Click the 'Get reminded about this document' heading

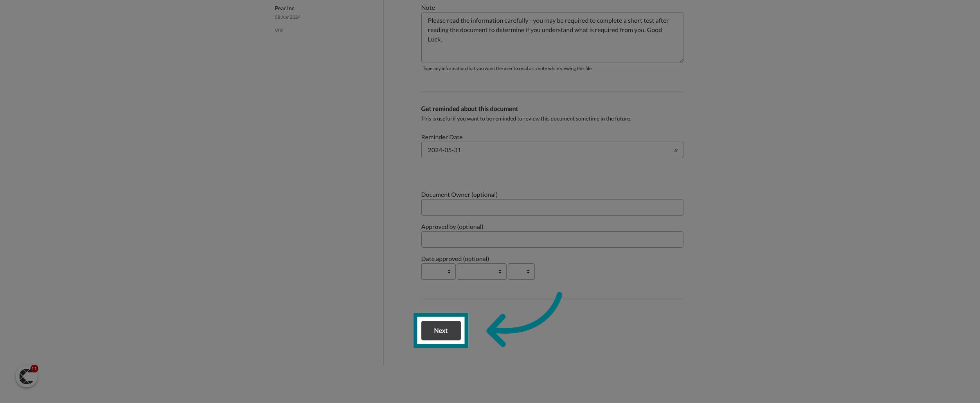(469, 109)
